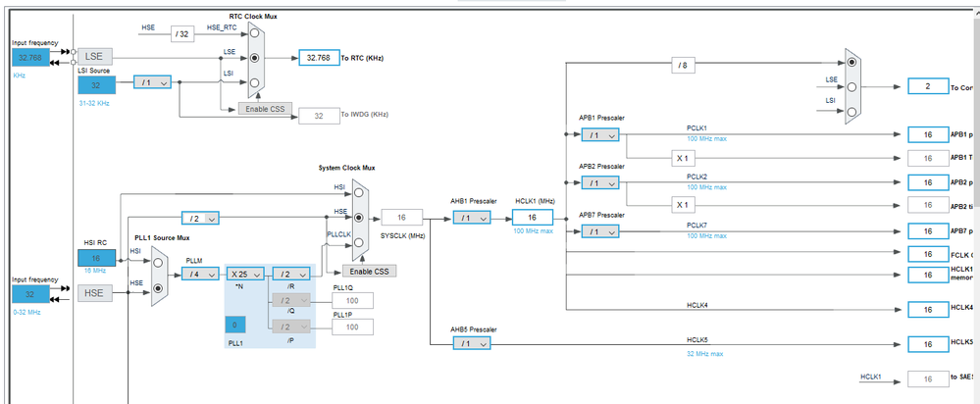The image size is (980, 404).
Task: Click the HSE input frequency field
Action: [x=30, y=295]
